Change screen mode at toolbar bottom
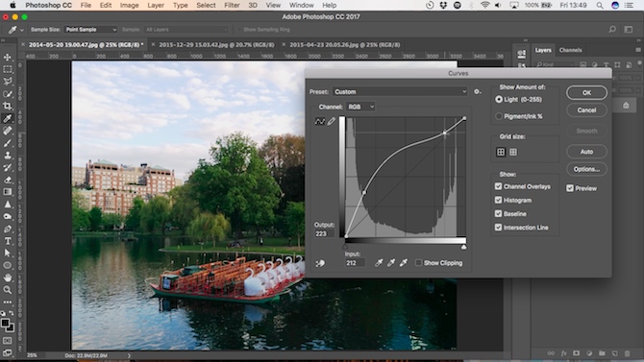 pos(8,352)
